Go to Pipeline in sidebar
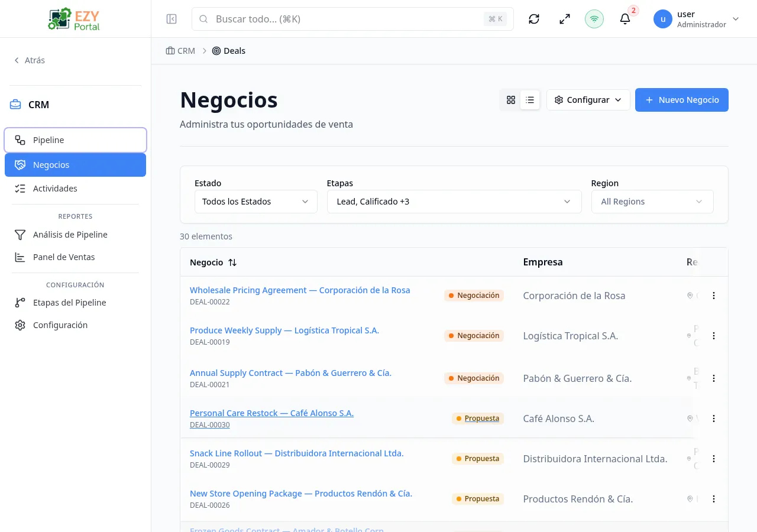Viewport: 757px width, 532px height. click(75, 140)
